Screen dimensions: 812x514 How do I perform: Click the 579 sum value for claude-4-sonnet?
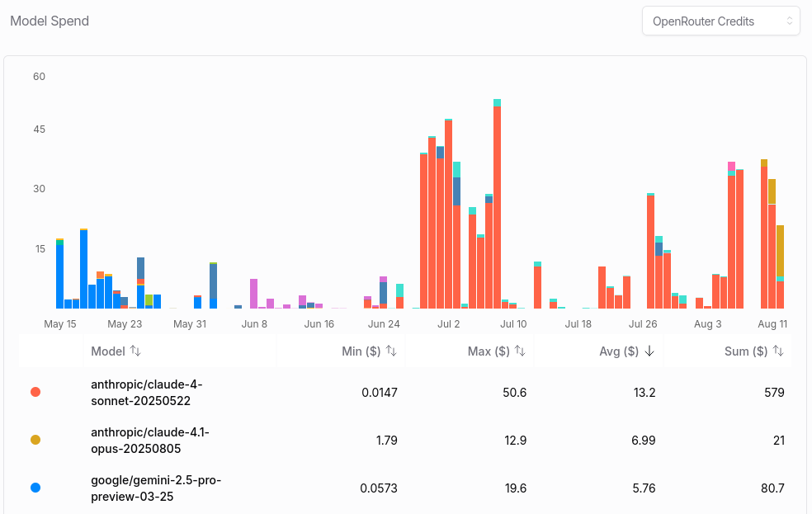tap(774, 393)
